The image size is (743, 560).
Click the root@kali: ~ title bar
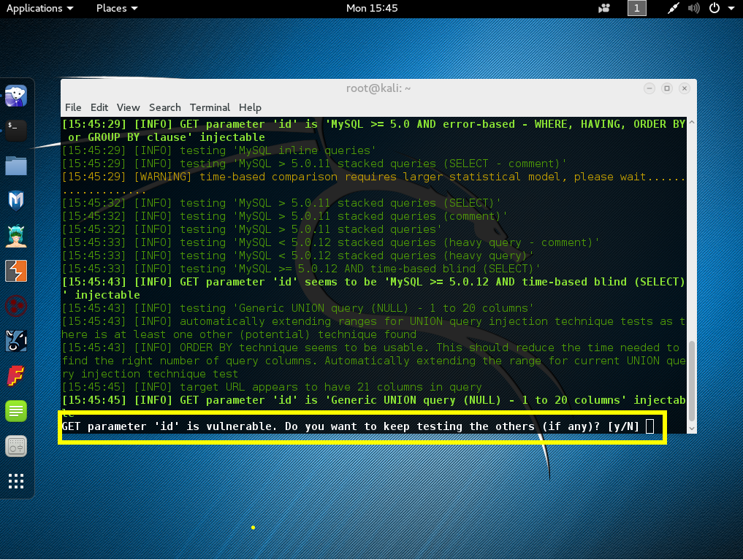[x=378, y=88]
